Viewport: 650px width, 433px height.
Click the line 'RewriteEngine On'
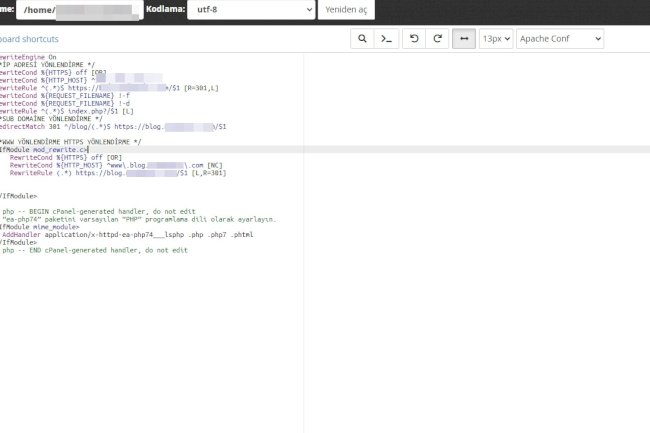(28, 57)
